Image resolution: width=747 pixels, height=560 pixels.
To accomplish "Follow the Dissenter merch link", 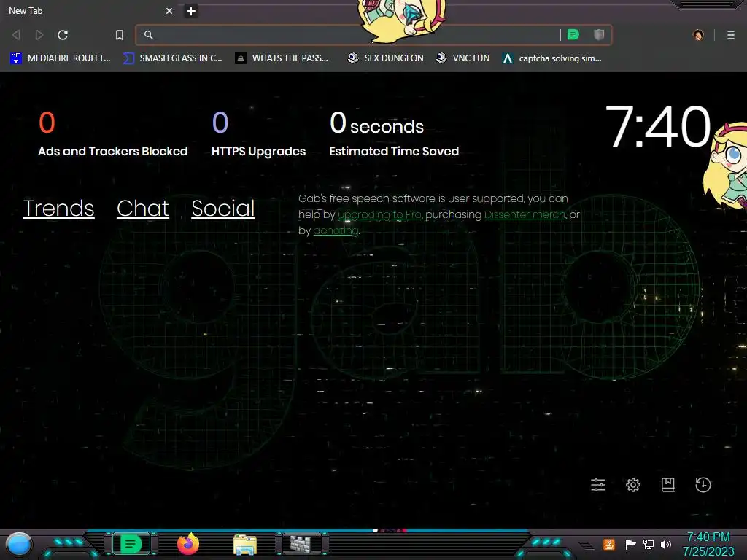I will tap(525, 215).
